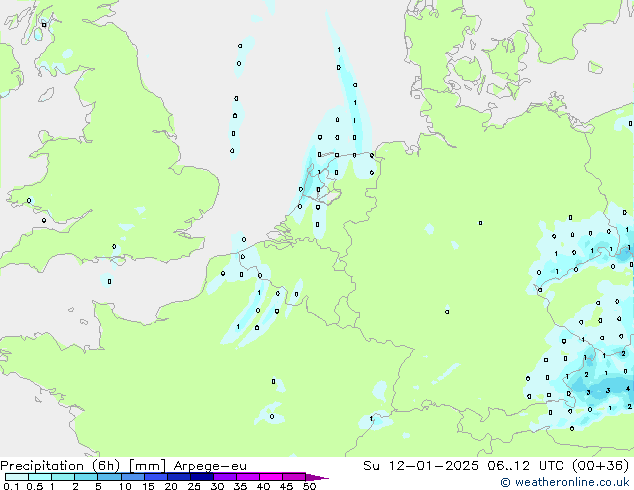This screenshot has width=634, height=490.
Task: Click the 2–5 mm legend color swatch
Action: pyautogui.click(x=86, y=477)
